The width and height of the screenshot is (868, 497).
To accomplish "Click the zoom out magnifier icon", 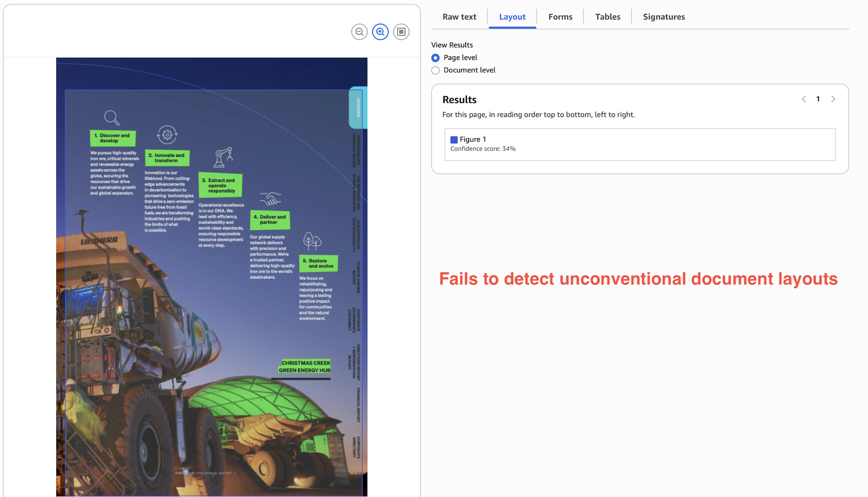I will point(359,32).
